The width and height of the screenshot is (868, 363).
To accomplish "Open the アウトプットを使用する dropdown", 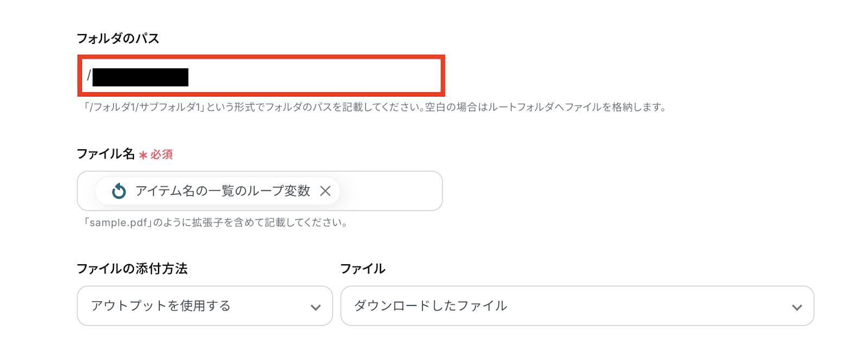I will [205, 306].
